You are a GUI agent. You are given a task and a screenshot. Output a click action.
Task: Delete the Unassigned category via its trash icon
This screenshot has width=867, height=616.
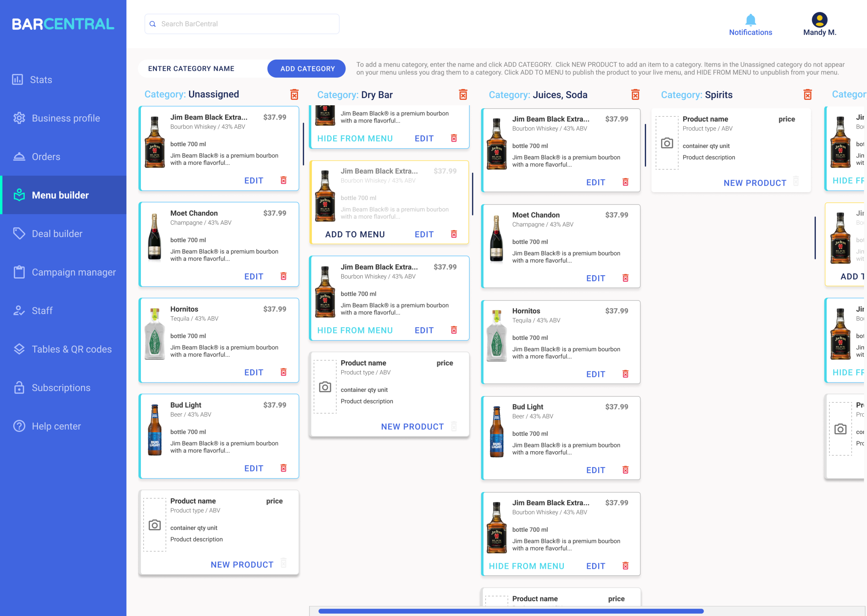(295, 94)
